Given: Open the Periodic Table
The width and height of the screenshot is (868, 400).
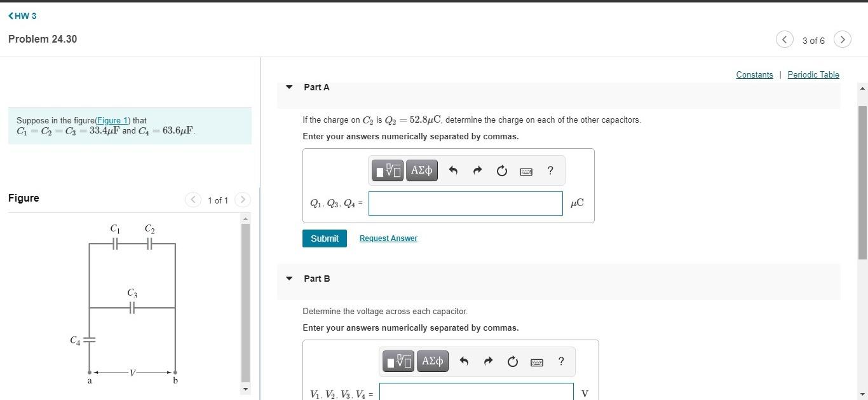Looking at the screenshot, I should pos(813,74).
